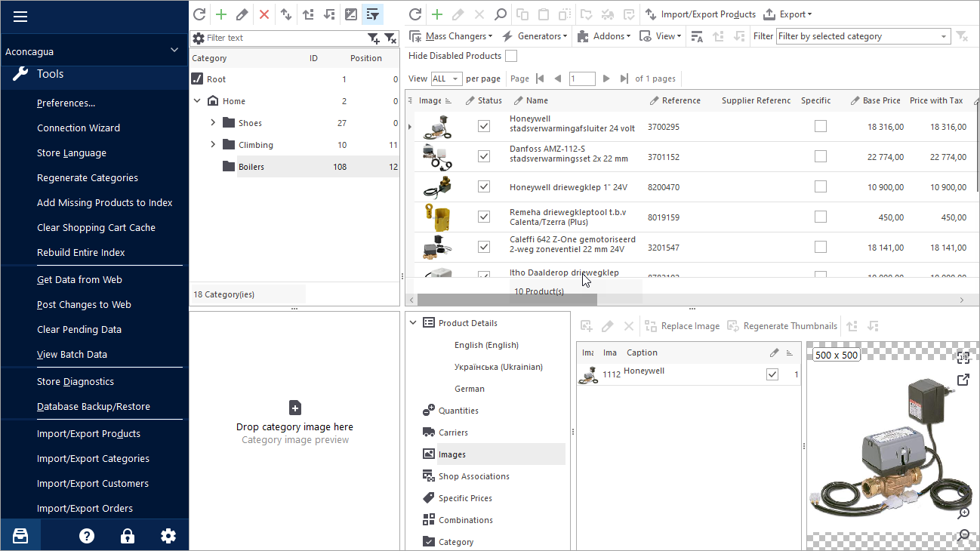The image size is (980, 551).
Task: Expand the Shoes category
Action: 213,122
